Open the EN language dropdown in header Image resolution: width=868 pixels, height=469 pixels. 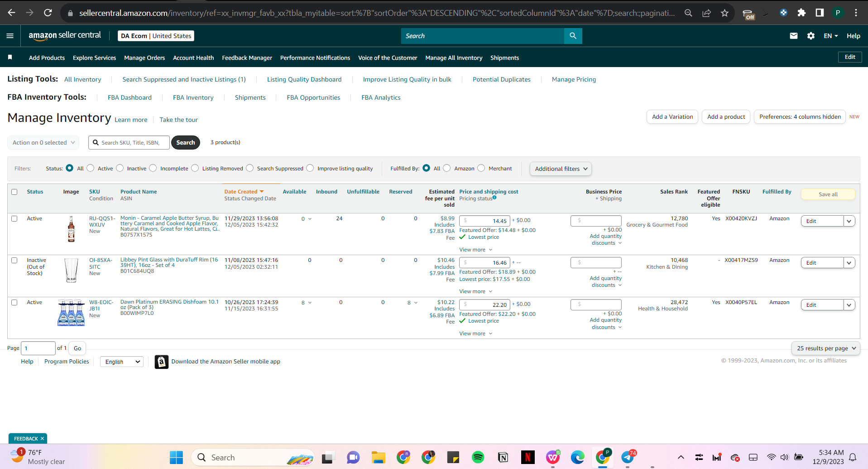pos(831,36)
